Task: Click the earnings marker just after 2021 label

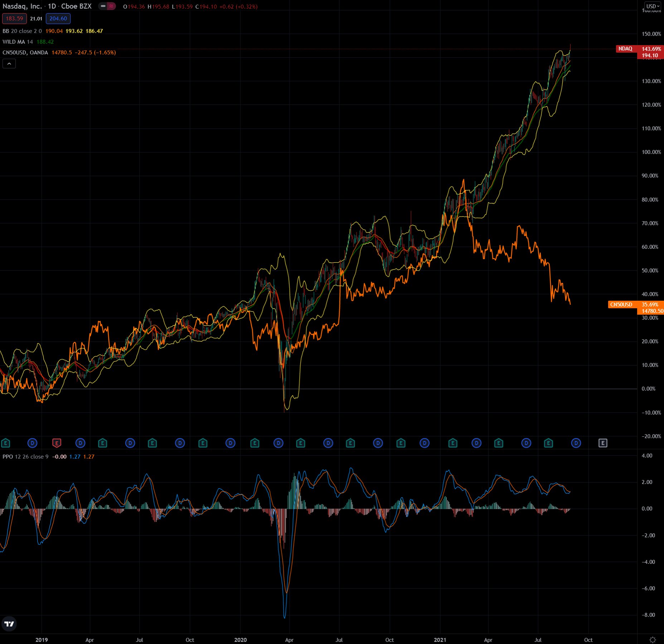Action: pyautogui.click(x=453, y=443)
